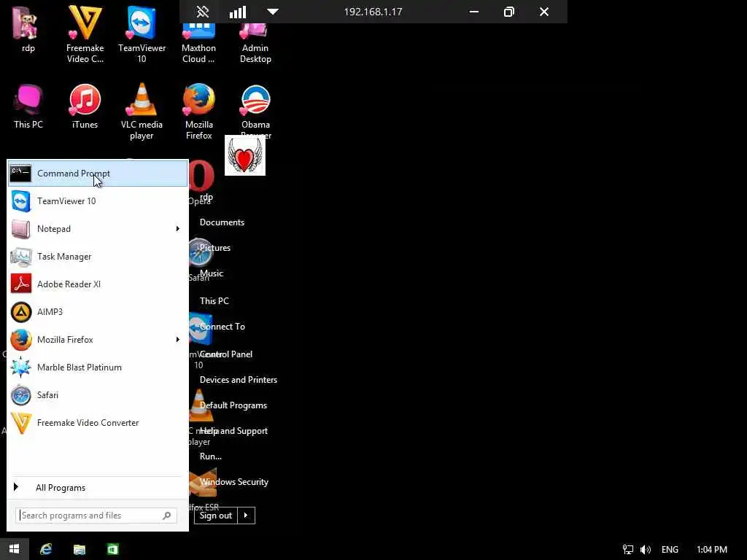
Task: Click Mozilla Firefox in Start menu list
Action: [90, 340]
